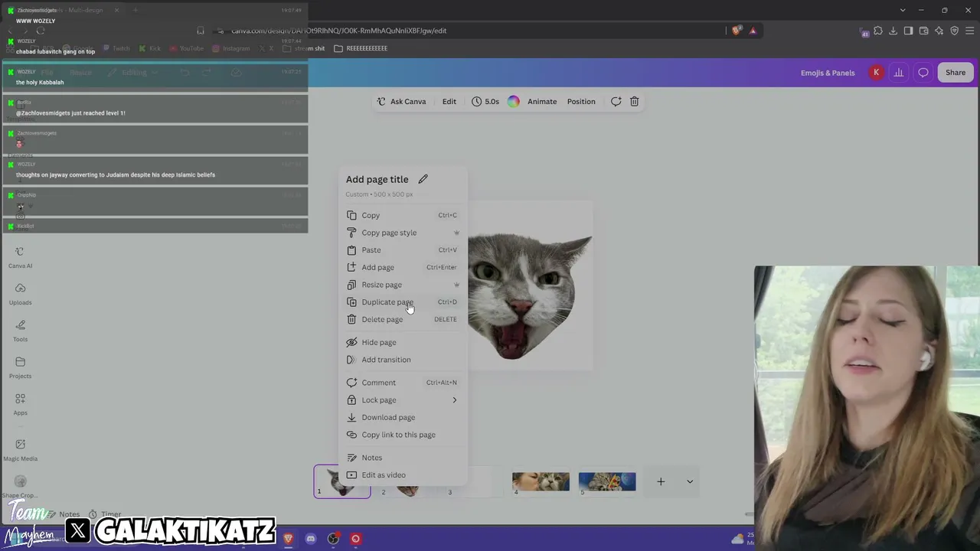Click the red K profile avatar
This screenshot has width=980, height=551.
click(876, 73)
